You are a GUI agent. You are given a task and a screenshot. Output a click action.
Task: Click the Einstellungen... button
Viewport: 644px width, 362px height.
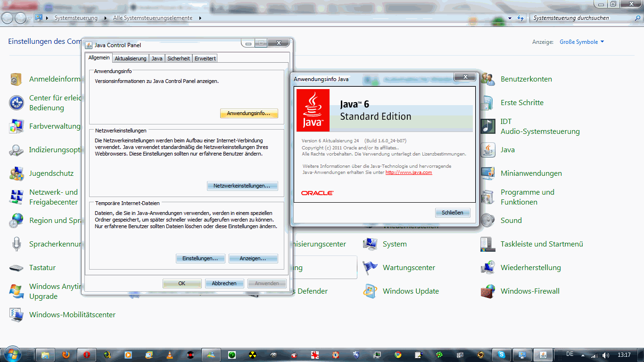200,259
